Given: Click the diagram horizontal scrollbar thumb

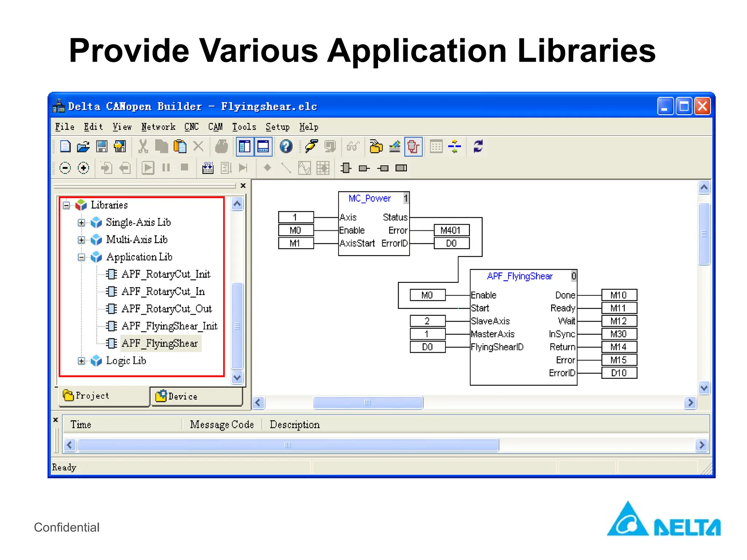Looking at the screenshot, I should 368,402.
